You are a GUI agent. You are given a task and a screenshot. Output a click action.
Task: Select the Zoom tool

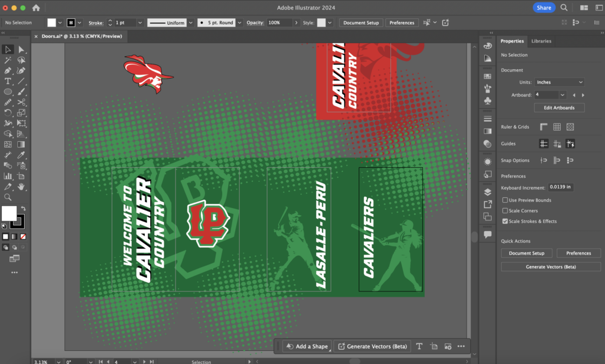point(8,197)
